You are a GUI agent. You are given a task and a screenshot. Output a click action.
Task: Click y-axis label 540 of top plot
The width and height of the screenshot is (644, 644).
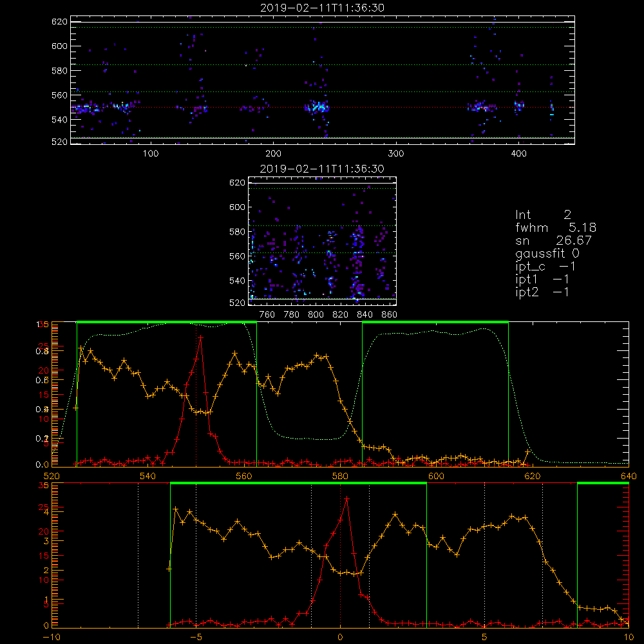pyautogui.click(x=59, y=120)
